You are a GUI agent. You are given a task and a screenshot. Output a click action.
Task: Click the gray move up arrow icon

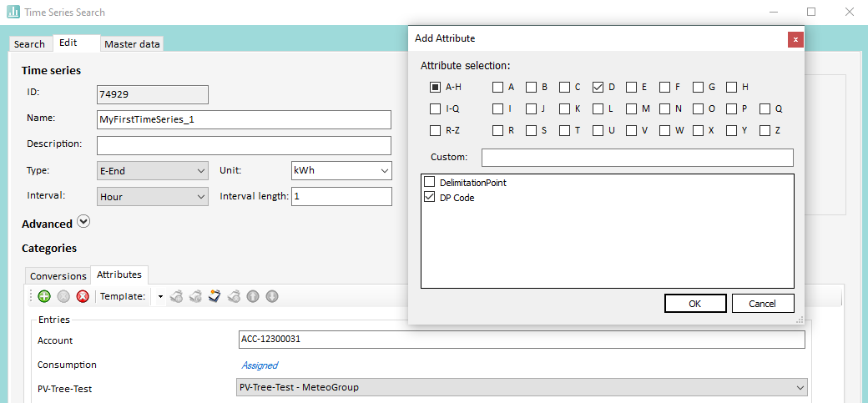point(252,296)
